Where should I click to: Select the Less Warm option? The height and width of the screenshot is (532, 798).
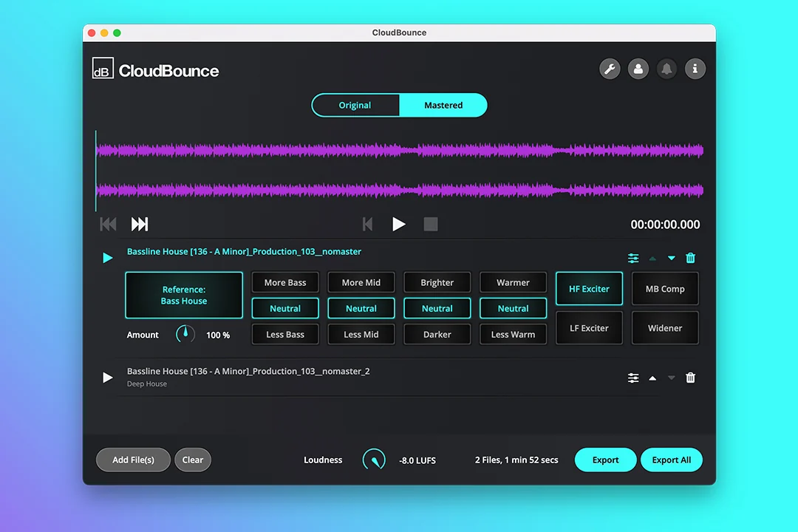(513, 334)
